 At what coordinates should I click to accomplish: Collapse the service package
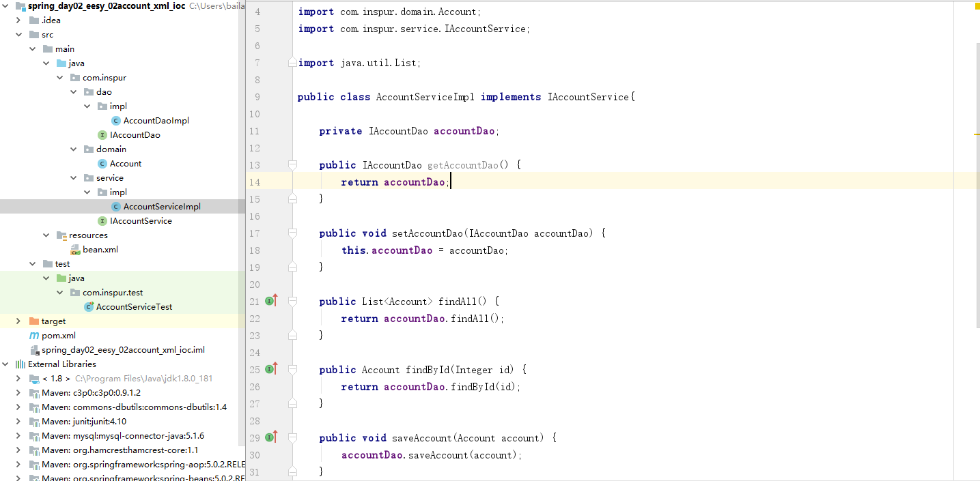tap(74, 178)
